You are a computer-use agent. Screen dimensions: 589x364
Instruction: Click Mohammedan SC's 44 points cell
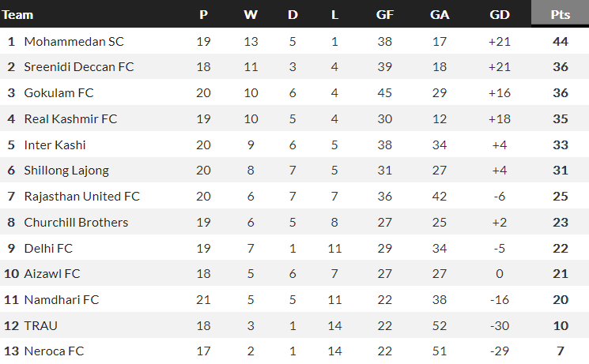[x=561, y=41]
